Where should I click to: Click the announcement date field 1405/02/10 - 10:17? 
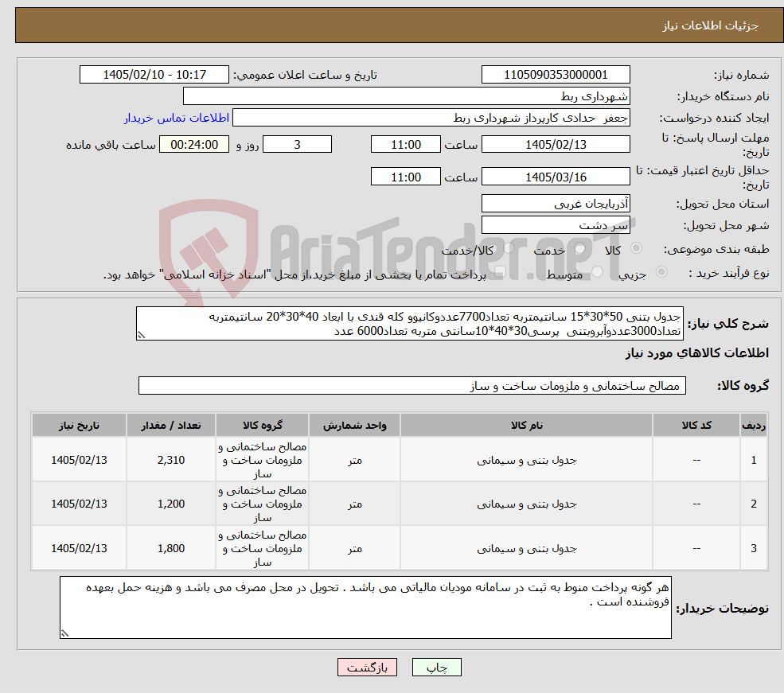tap(154, 75)
